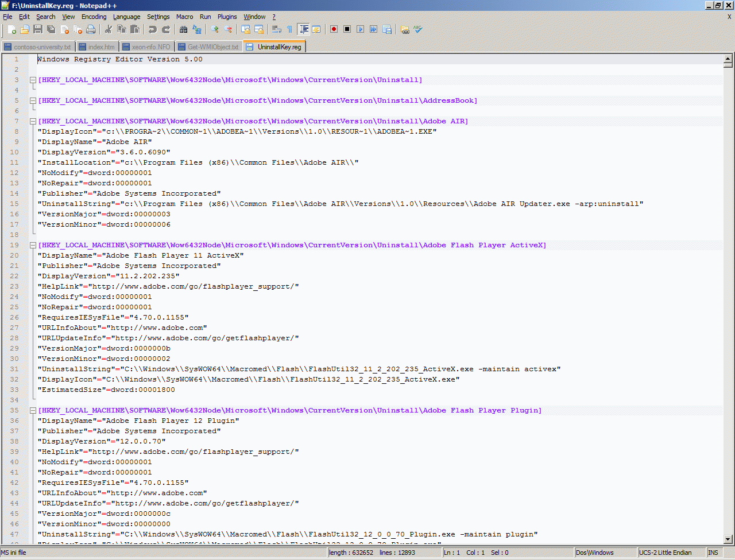Open the Language menu
This screenshot has width=735, height=560.
[126, 17]
